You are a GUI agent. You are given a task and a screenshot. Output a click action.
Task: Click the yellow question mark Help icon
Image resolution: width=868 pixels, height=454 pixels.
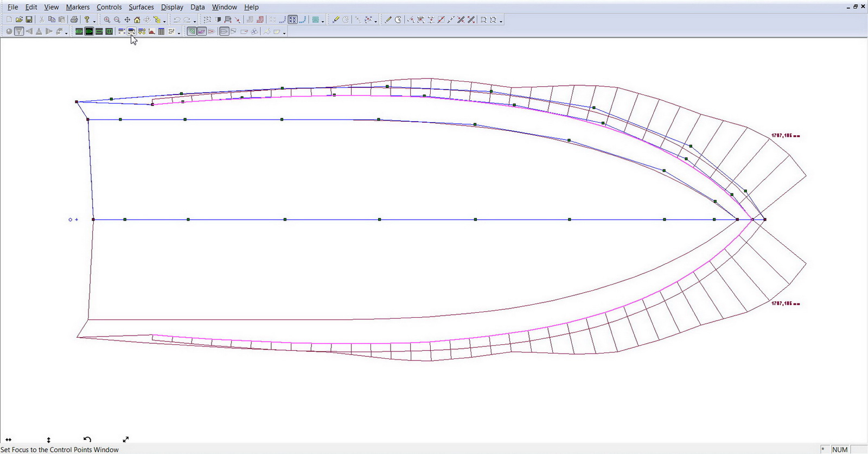pyautogui.click(x=87, y=20)
